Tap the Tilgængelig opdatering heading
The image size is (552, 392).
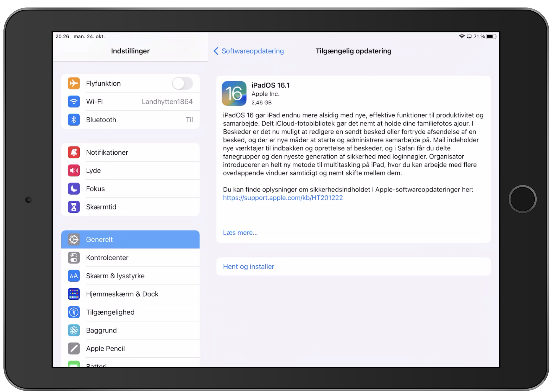[x=354, y=51]
